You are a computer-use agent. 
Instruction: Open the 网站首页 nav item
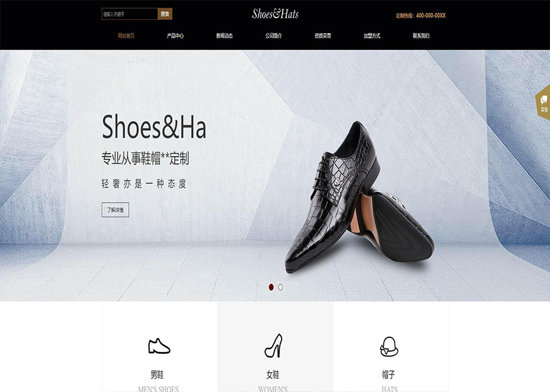tap(126, 36)
